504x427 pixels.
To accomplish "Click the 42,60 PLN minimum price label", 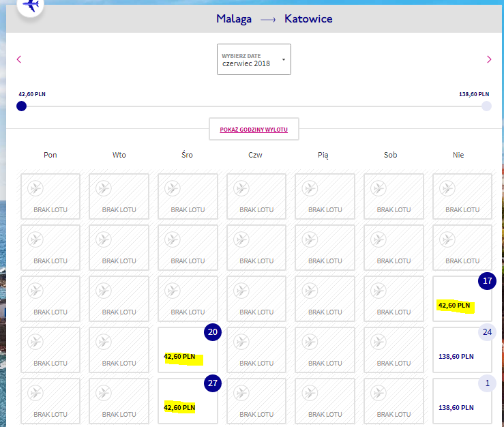I will (32, 94).
